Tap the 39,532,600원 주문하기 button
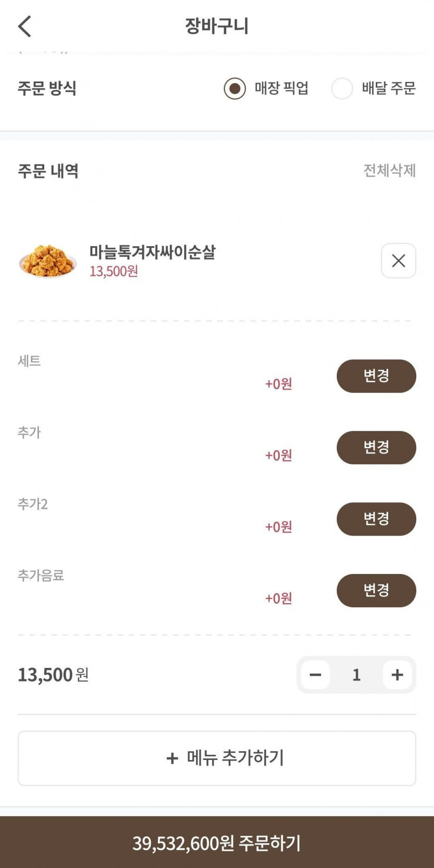434x868 pixels. (217, 843)
